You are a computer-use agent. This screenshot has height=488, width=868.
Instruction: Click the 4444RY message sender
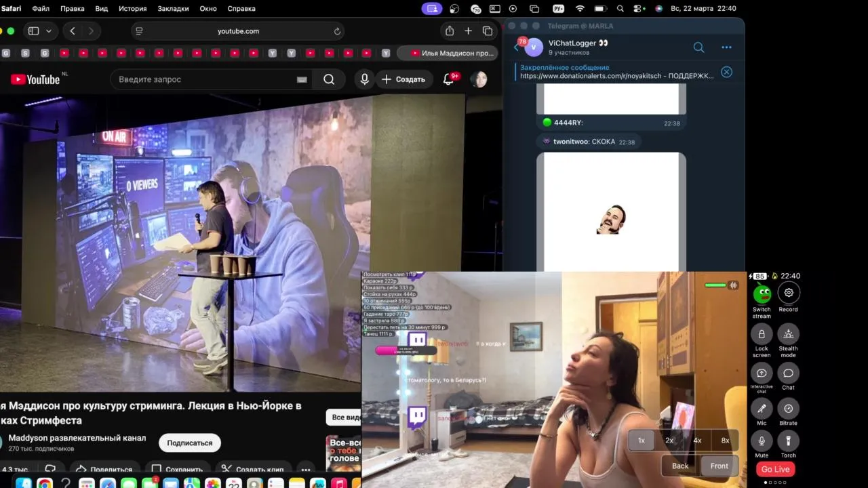coord(568,123)
